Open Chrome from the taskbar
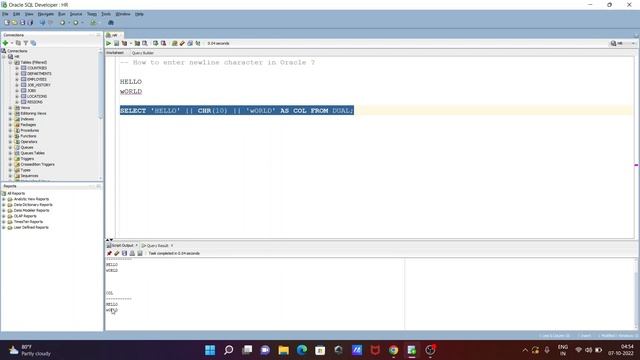 393,350
